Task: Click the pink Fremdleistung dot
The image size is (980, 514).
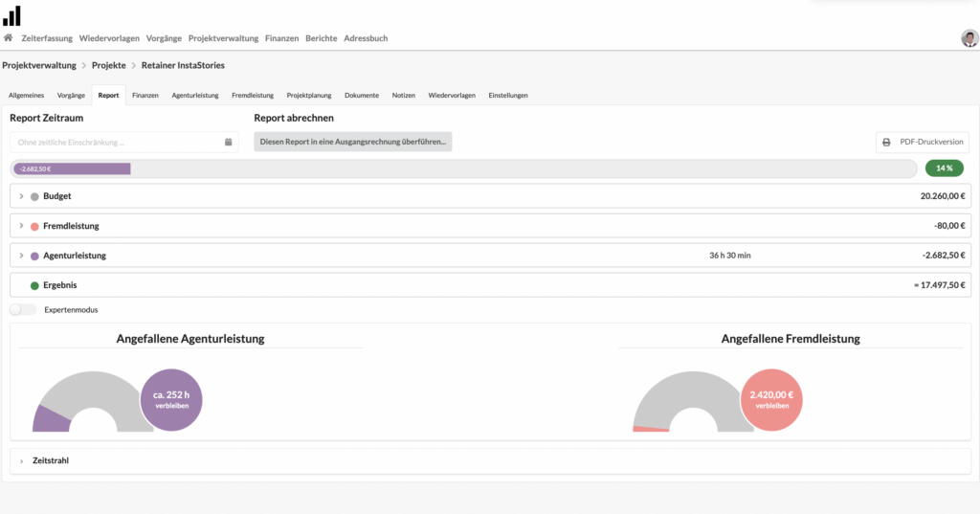Action: 34,226
